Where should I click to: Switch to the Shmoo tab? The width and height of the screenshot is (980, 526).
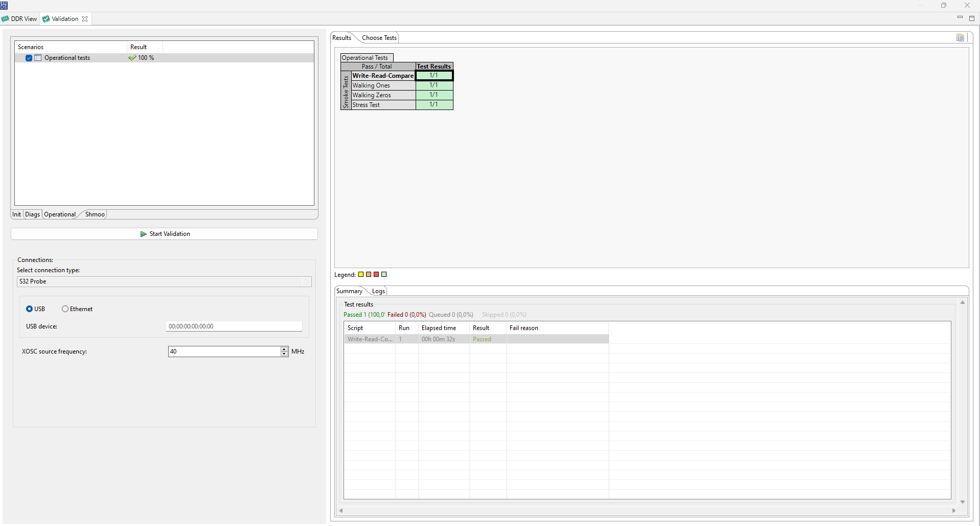pos(95,214)
